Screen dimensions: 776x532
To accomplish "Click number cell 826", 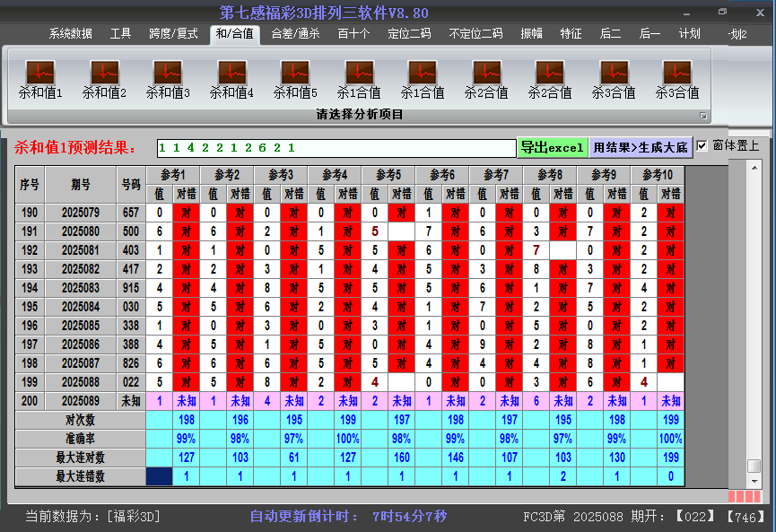I will pos(131,363).
